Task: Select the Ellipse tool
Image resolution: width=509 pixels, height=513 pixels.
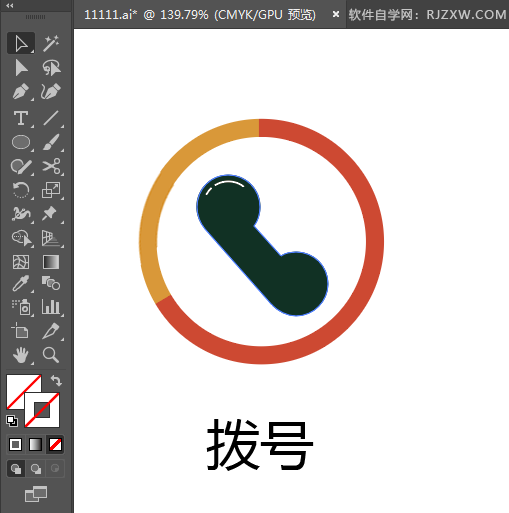Action: [x=21, y=142]
